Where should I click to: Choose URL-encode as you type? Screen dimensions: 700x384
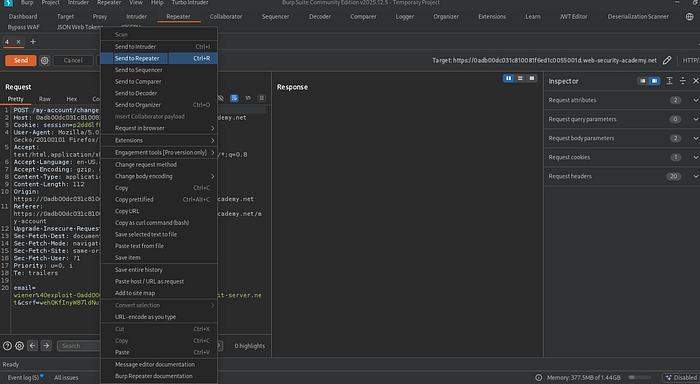point(159,317)
